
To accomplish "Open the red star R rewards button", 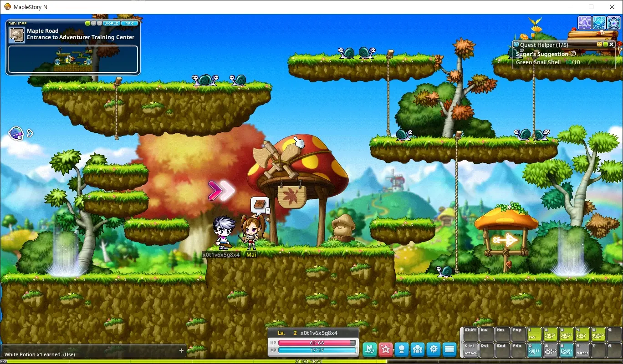I will tap(385, 349).
